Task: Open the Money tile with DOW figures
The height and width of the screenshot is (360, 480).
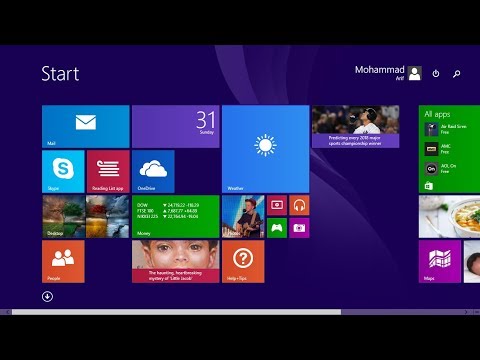Action: (x=176, y=217)
